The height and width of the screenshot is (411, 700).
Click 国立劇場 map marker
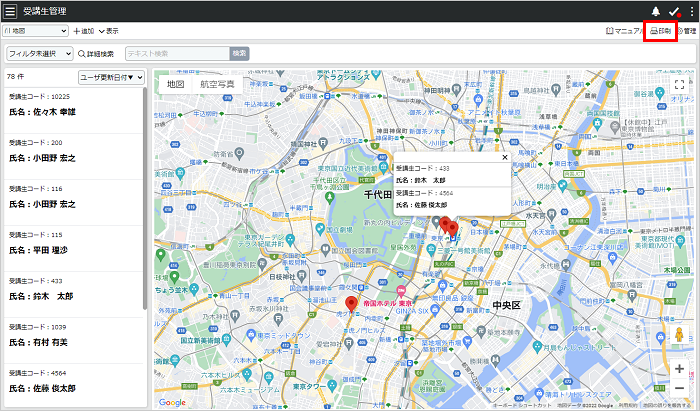point(320,229)
